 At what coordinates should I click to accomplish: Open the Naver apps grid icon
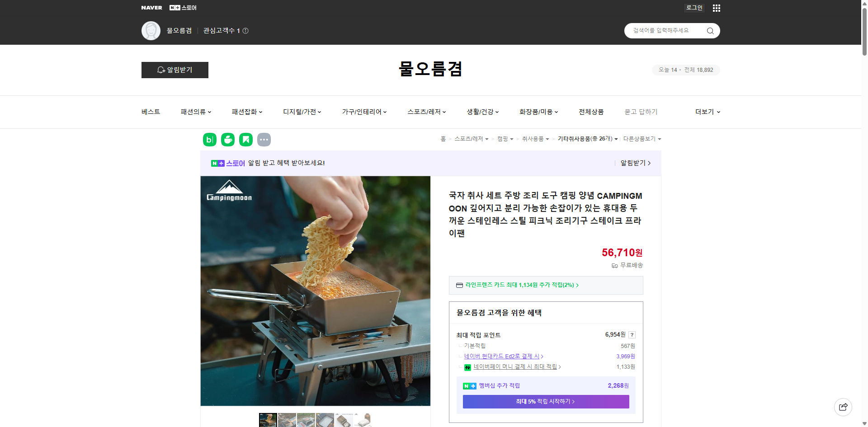coord(716,8)
